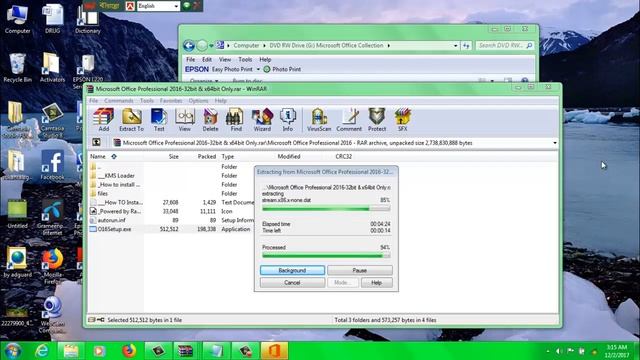
Task: Expand WinRAR address path dropdown
Action: click(554, 143)
